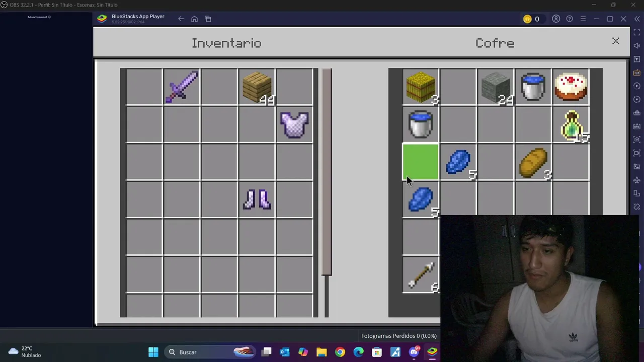Open BlueStacks volume control

[637, 46]
